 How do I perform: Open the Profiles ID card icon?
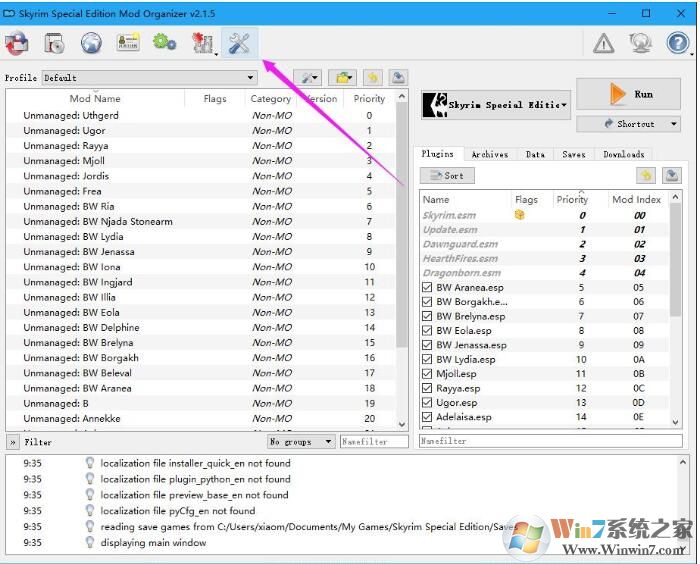click(128, 43)
